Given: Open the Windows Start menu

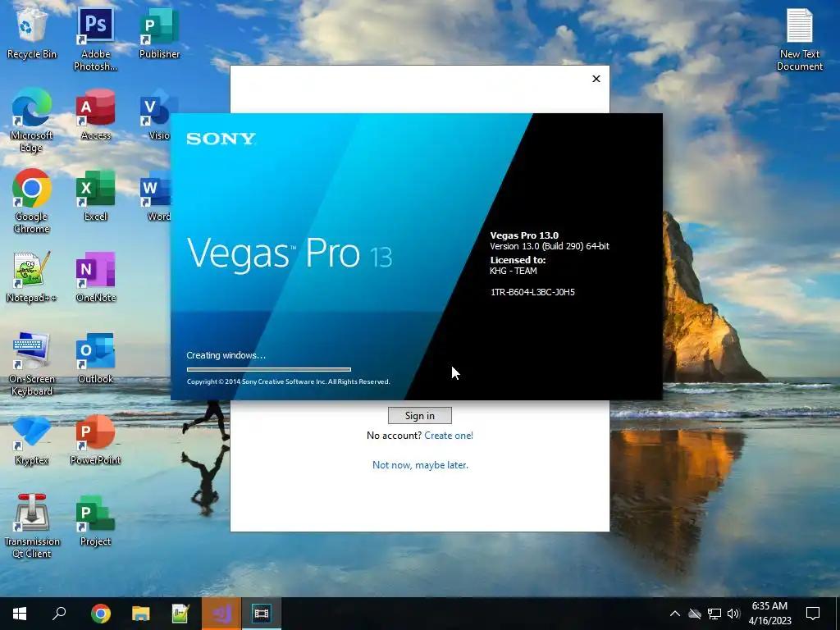Looking at the screenshot, I should coord(20,614).
